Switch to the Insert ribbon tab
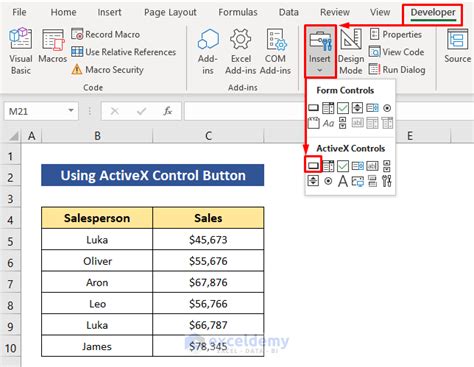 point(109,12)
